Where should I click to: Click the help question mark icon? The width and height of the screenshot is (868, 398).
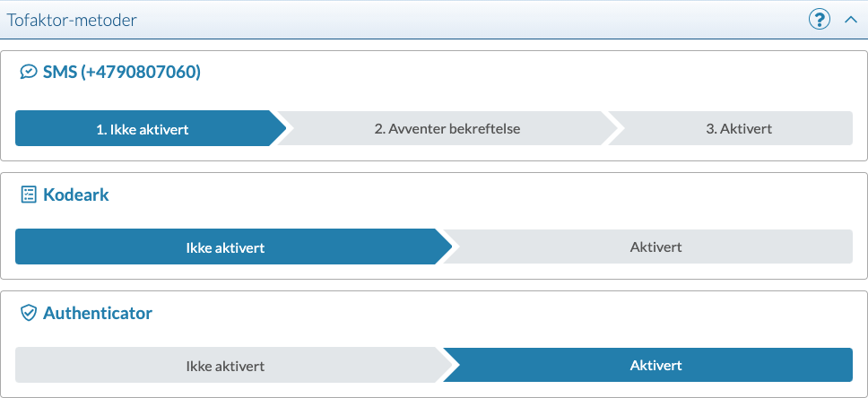819,19
